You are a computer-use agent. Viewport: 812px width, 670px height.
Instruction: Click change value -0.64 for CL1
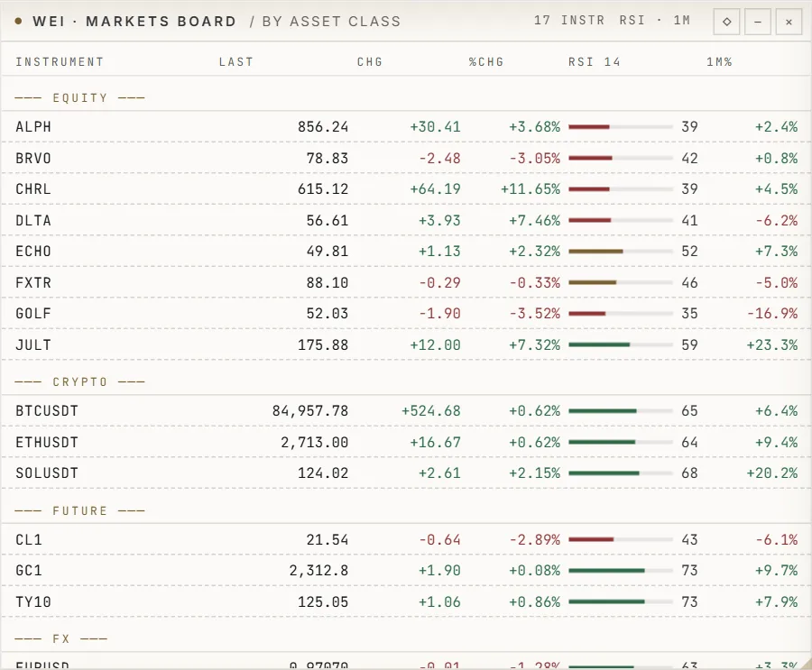point(439,539)
